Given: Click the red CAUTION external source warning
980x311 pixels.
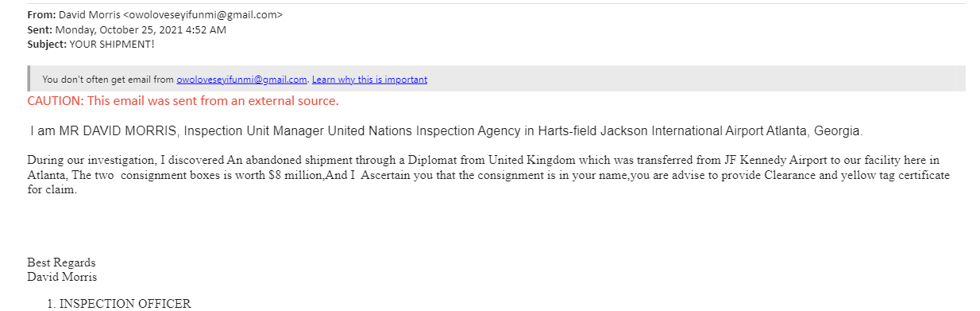Looking at the screenshot, I should (183, 101).
